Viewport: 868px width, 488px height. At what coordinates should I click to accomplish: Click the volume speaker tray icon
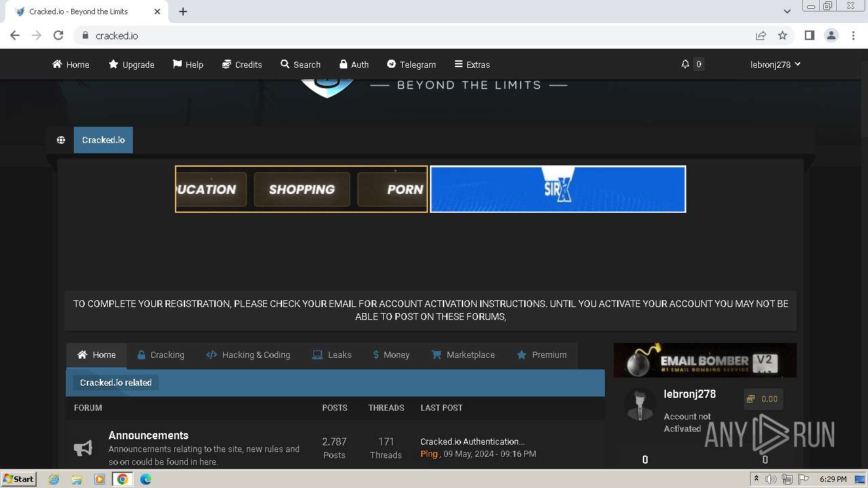[771, 479]
